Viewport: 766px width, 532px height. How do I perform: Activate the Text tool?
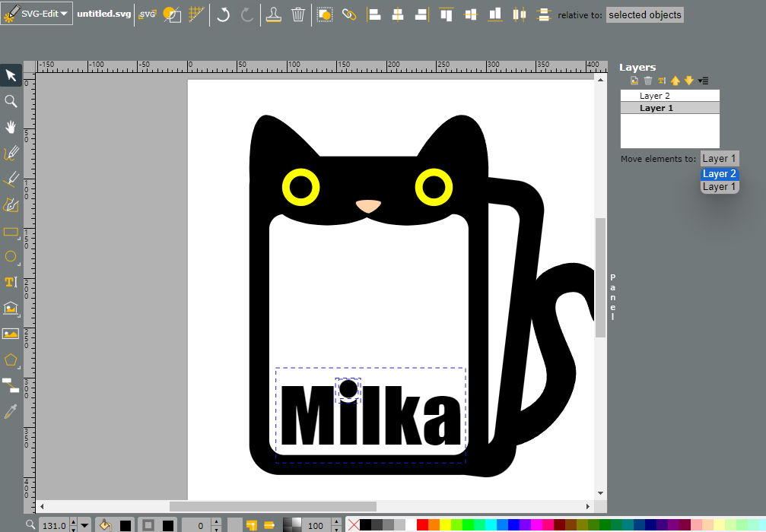(11, 282)
